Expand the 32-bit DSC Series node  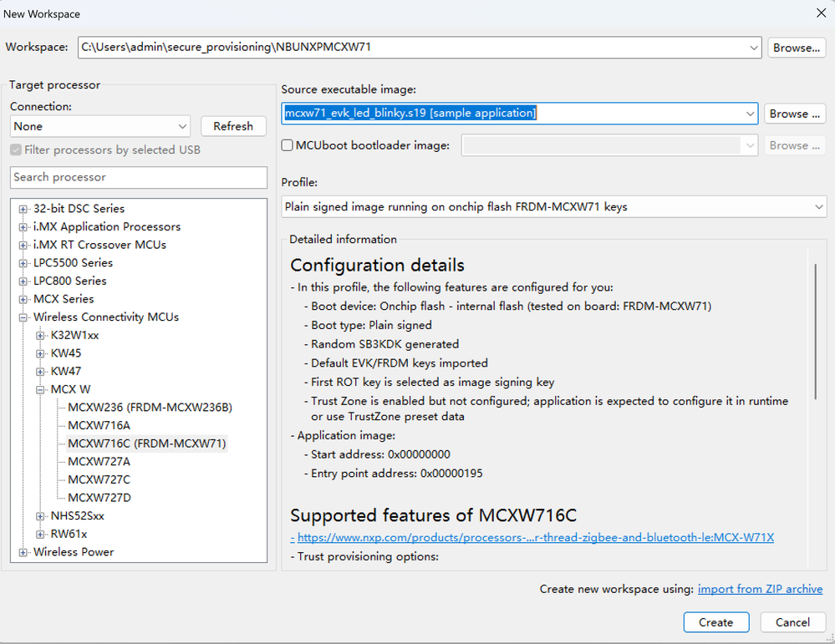[23, 209]
